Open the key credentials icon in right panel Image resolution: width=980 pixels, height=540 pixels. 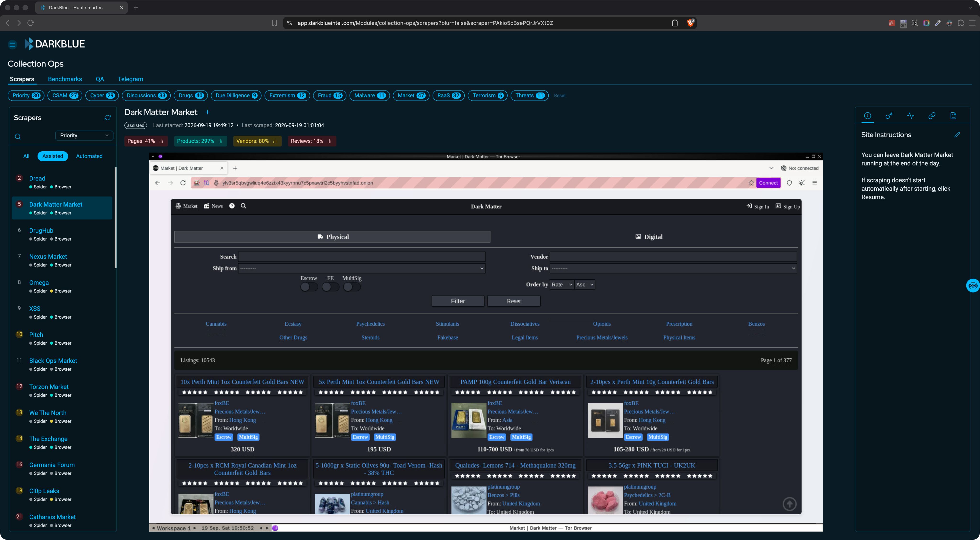point(889,116)
